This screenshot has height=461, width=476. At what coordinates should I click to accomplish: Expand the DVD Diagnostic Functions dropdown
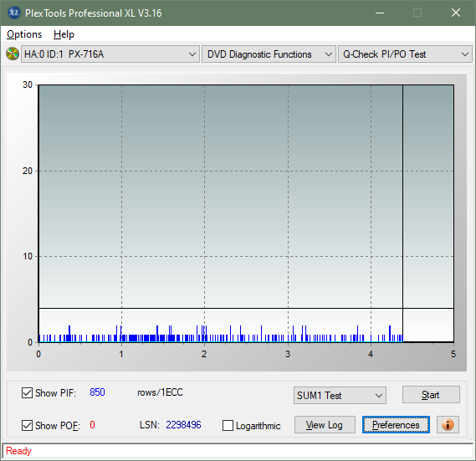[269, 54]
